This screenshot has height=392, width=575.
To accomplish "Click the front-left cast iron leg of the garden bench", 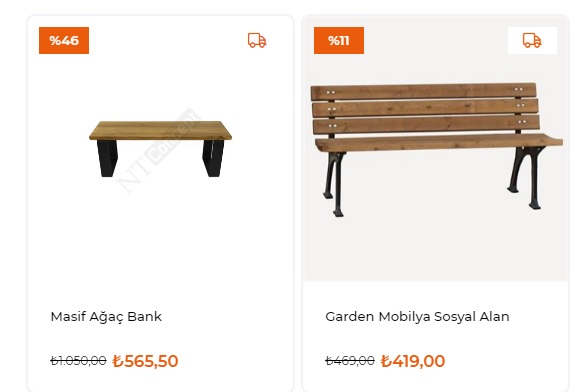I will tap(338, 183).
